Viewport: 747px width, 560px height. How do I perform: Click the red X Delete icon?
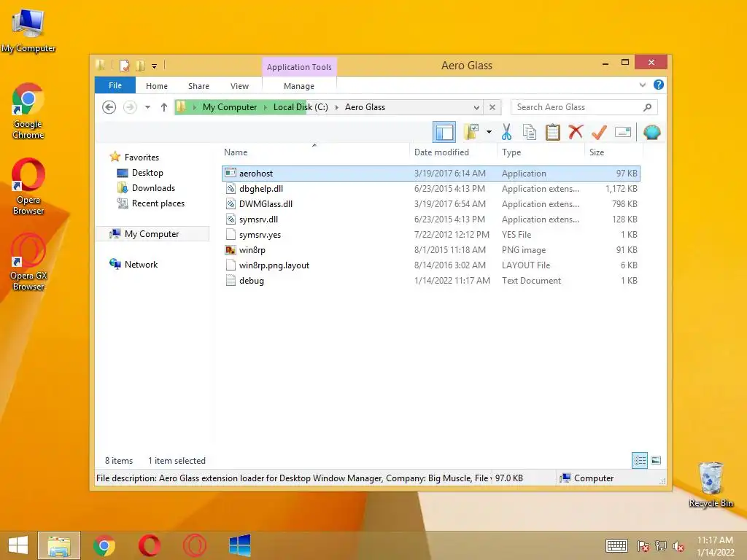(x=576, y=131)
